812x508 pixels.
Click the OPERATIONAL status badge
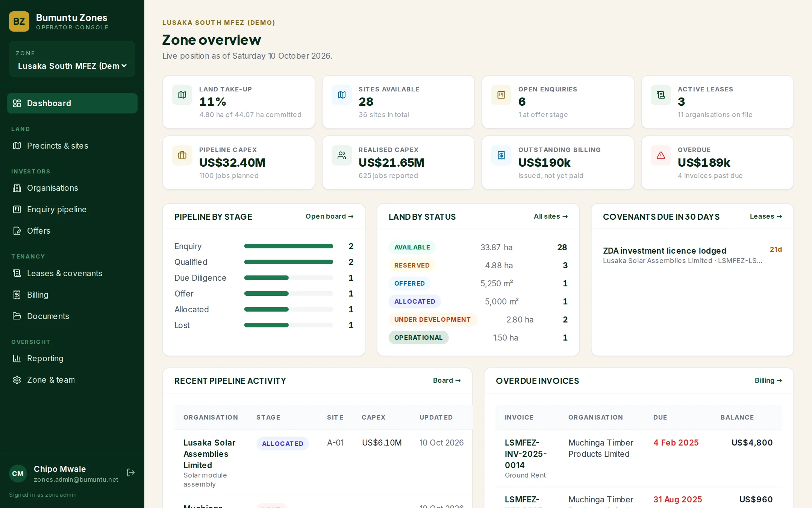click(x=418, y=338)
